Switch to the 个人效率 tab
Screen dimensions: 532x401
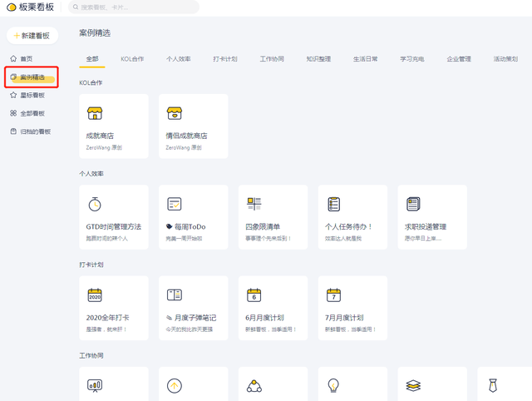coord(179,59)
